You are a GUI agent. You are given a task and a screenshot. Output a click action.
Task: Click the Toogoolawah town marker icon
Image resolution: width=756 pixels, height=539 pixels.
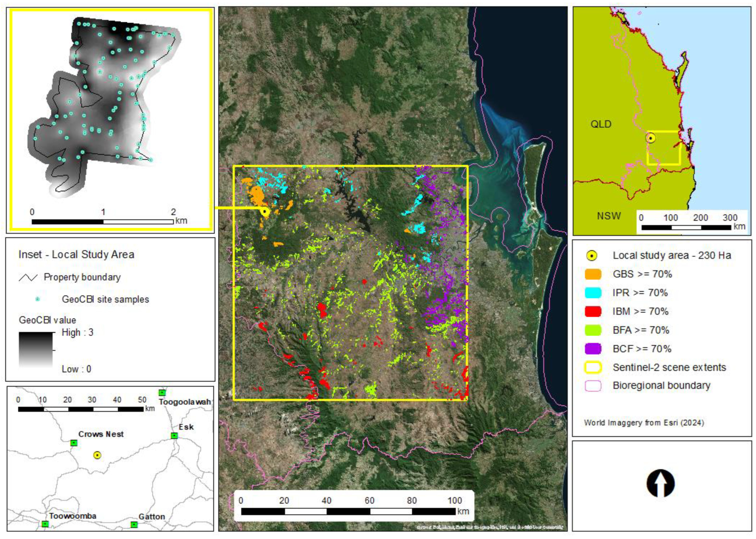[162, 393]
